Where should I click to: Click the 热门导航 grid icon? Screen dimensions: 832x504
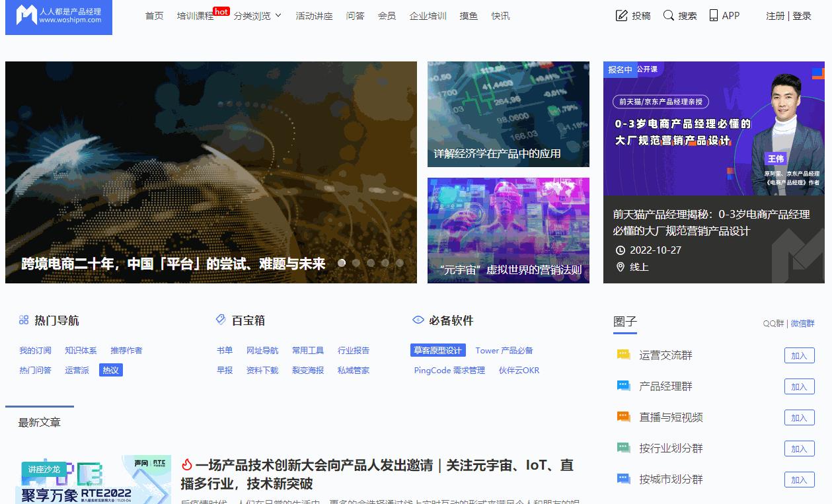24,320
